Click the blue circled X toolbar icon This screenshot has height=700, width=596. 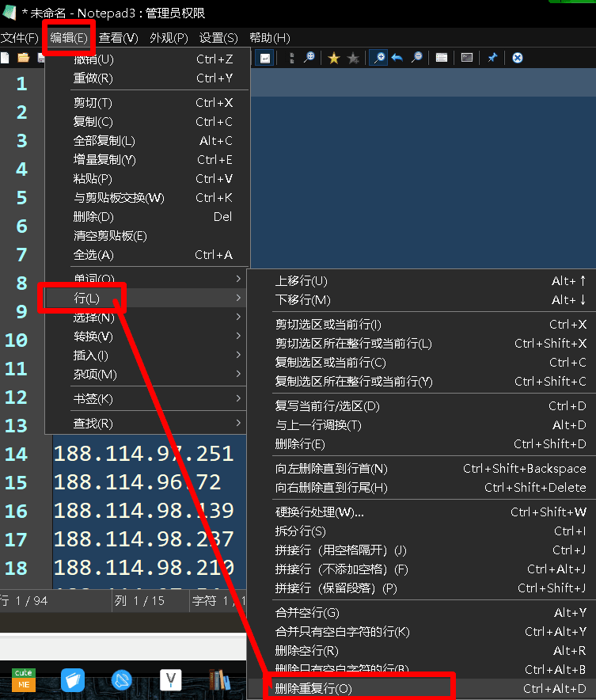click(x=517, y=58)
